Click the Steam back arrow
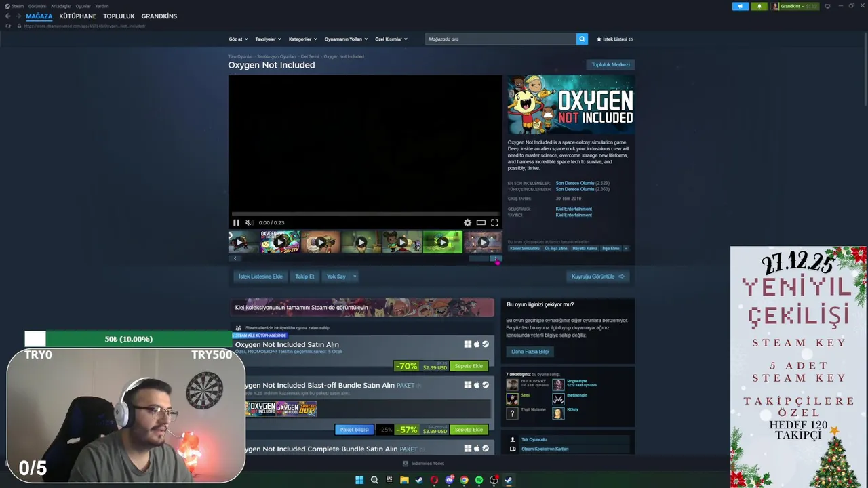The height and width of the screenshot is (488, 868). point(7,16)
